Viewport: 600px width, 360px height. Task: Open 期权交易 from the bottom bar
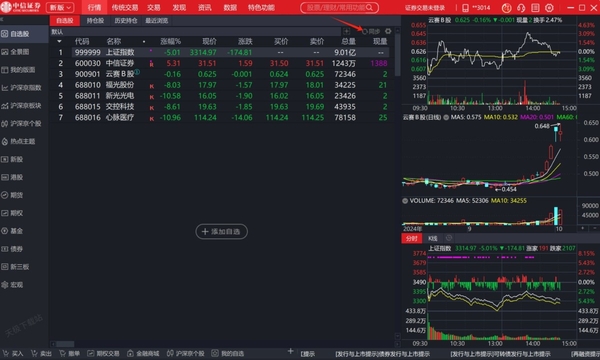[x=103, y=353]
